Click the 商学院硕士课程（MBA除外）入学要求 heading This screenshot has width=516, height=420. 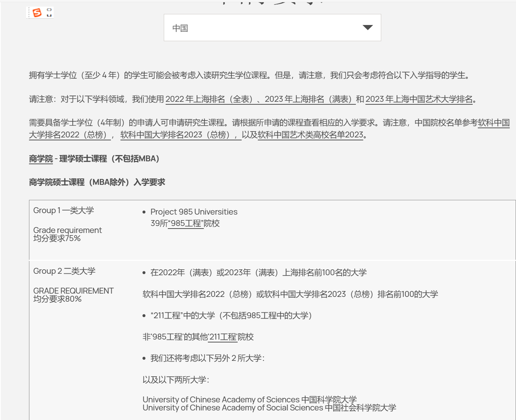(97, 182)
